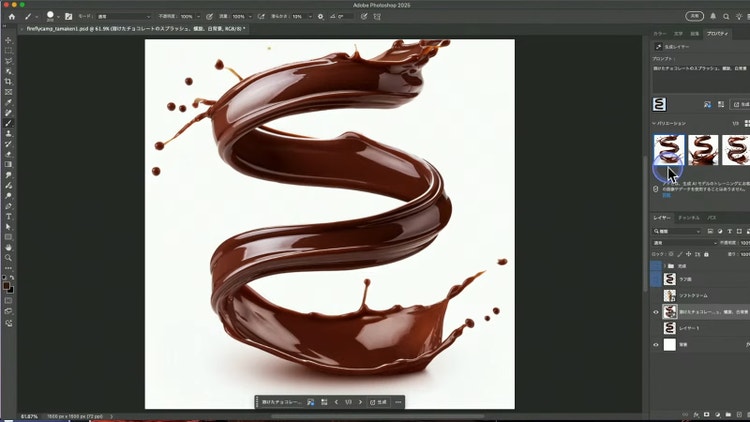Click generate button in Properties panel
This screenshot has width=750, height=422.
[740, 104]
